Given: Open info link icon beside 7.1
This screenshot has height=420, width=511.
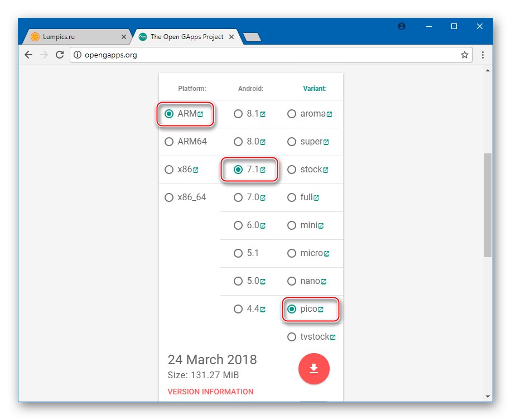Looking at the screenshot, I should 263,170.
